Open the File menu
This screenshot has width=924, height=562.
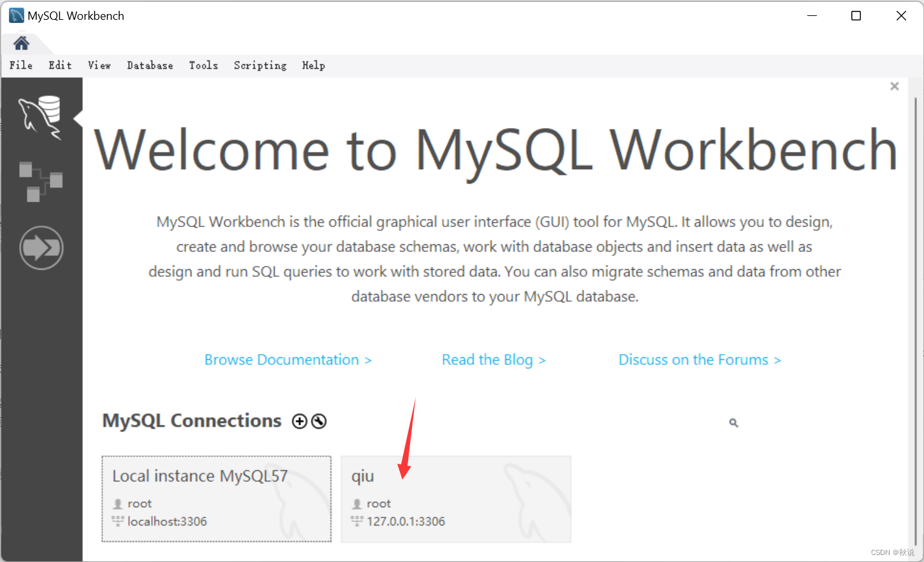21,65
